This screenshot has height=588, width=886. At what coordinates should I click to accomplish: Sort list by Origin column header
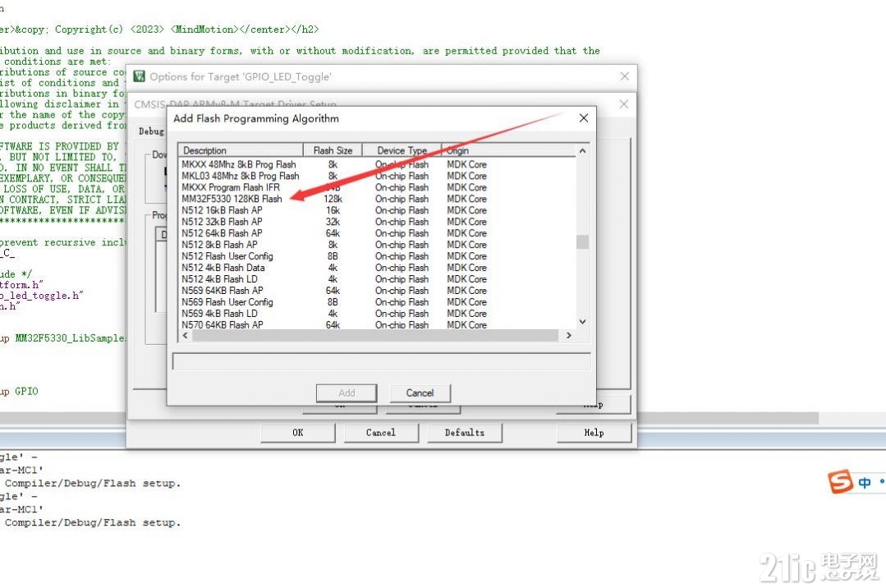tap(508, 150)
